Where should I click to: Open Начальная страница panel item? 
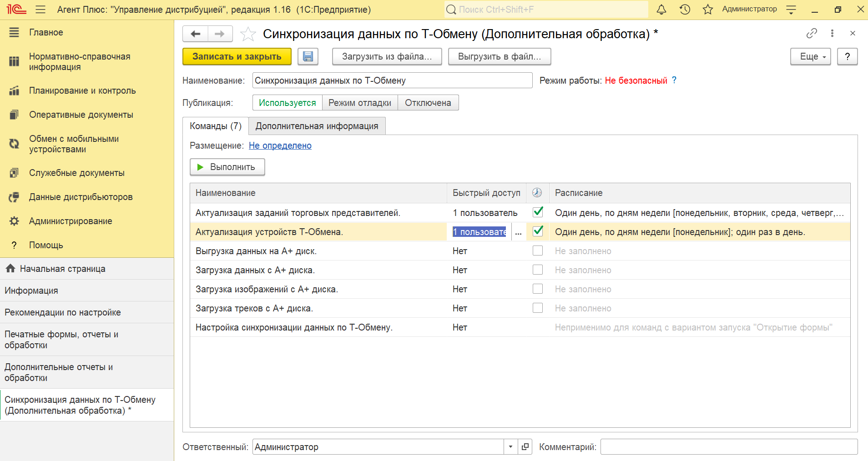[x=87, y=269]
